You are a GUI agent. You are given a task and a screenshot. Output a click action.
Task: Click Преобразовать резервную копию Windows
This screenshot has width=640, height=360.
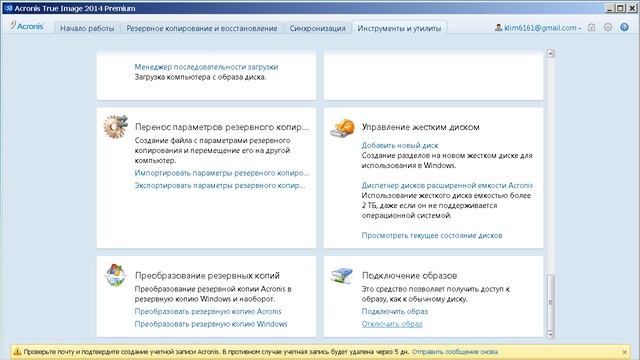(x=211, y=324)
